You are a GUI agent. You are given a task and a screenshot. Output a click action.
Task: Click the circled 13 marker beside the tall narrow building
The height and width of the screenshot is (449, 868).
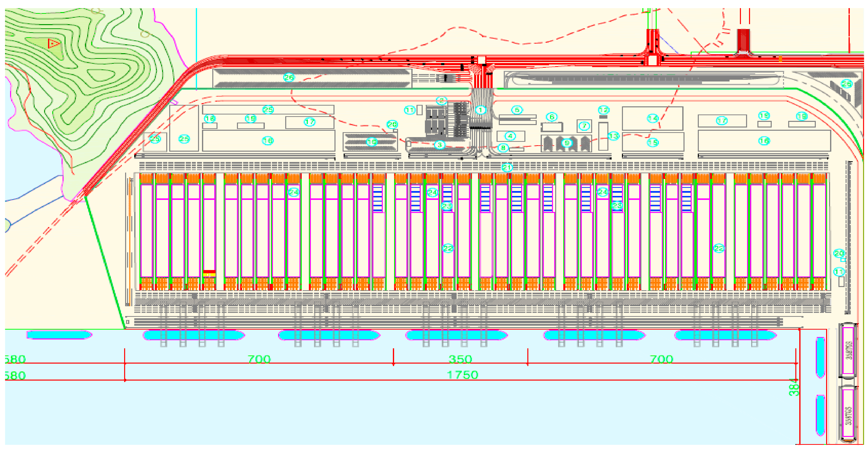613,136
